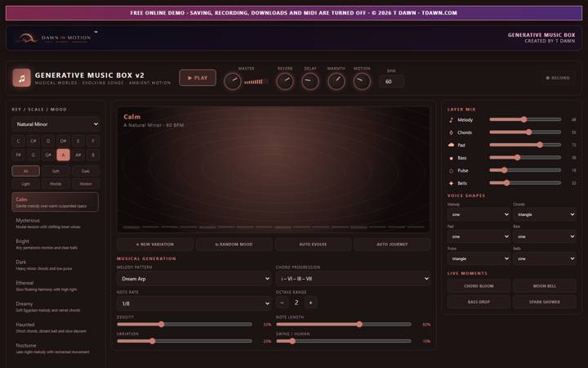Open the Pulse voice shape dropdown
The height and width of the screenshot is (368, 588).
tap(479, 258)
